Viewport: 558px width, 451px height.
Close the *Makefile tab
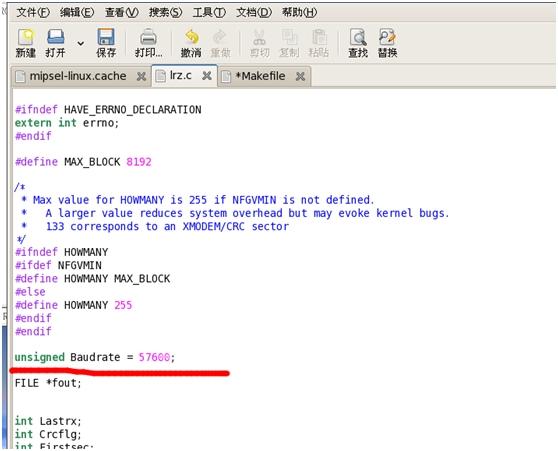point(300,76)
